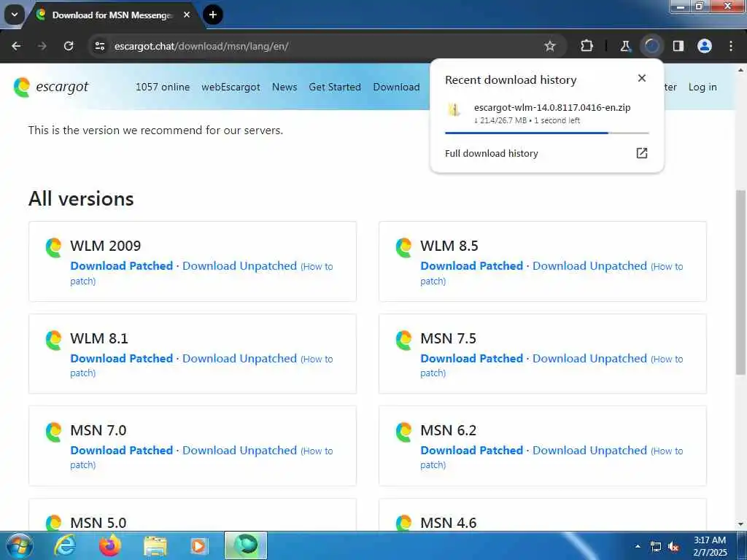The height and width of the screenshot is (560, 747).
Task: Click Log in link
Action: [703, 87]
